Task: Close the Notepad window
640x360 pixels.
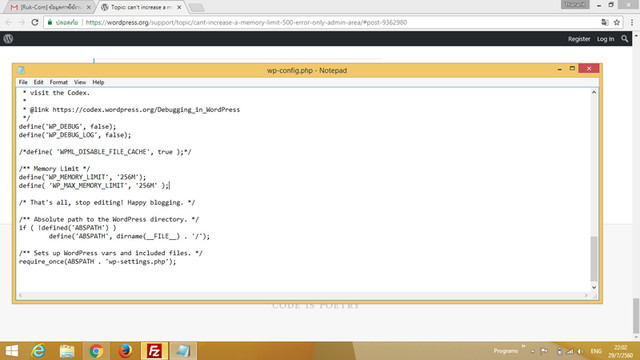Action: click(589, 69)
